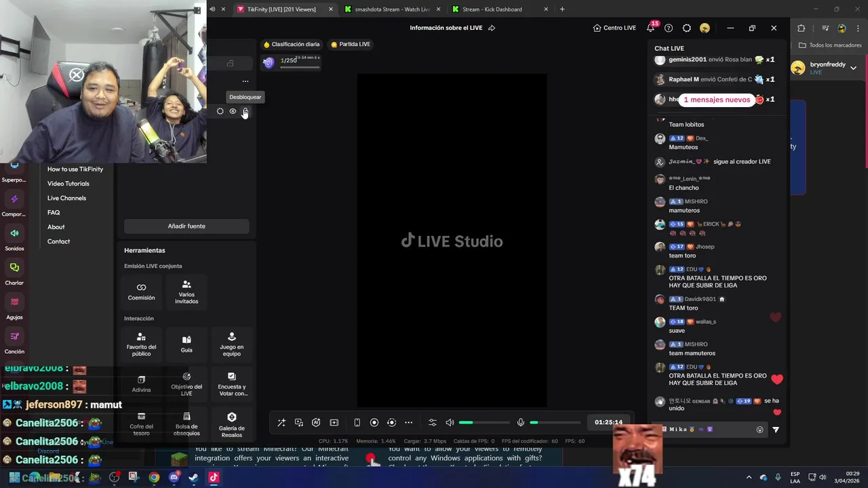The width and height of the screenshot is (868, 488).
Task: Open the Contact link
Action: point(58,241)
